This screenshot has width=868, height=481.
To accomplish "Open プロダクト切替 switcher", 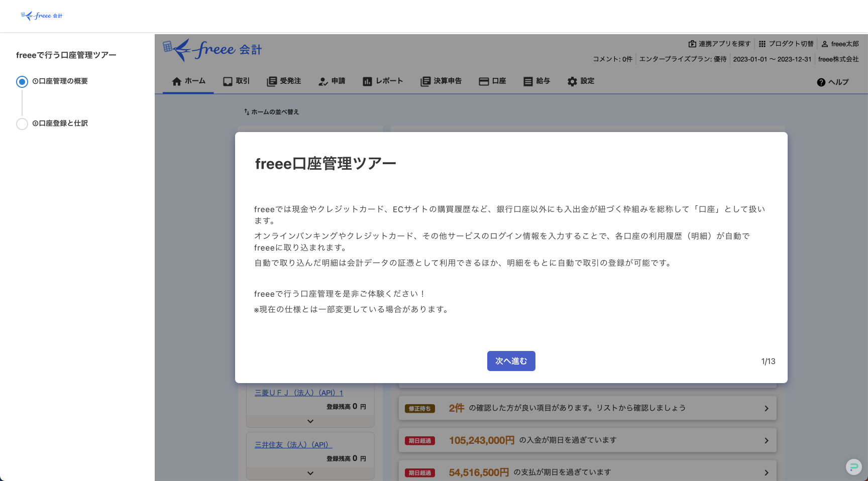I will [x=791, y=44].
